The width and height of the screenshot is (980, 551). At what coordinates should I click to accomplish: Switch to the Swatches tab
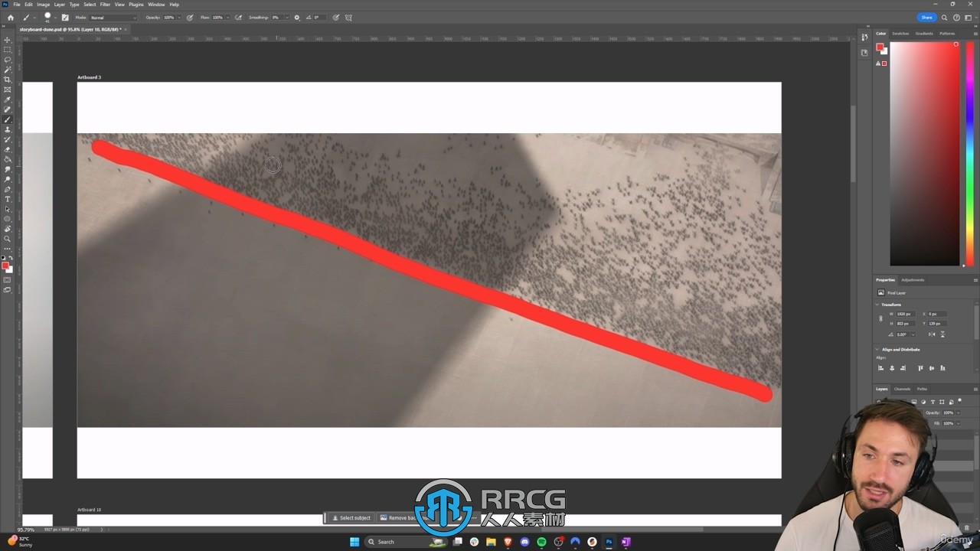(x=900, y=34)
